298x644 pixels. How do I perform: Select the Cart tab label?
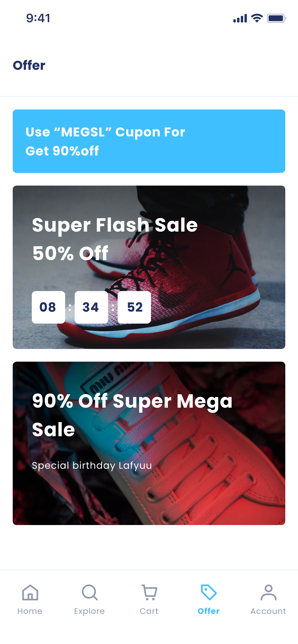[149, 611]
